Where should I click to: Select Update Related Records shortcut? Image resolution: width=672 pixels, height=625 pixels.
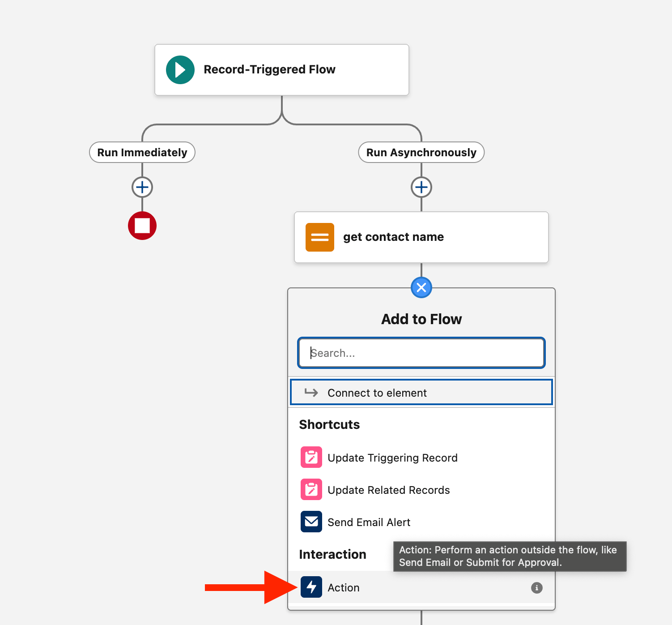421,490
